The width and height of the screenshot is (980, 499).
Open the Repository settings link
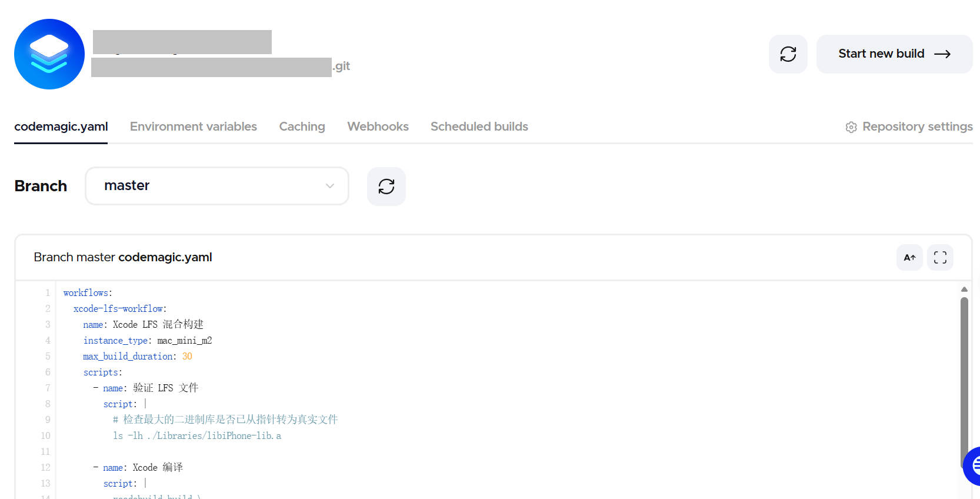916,127
